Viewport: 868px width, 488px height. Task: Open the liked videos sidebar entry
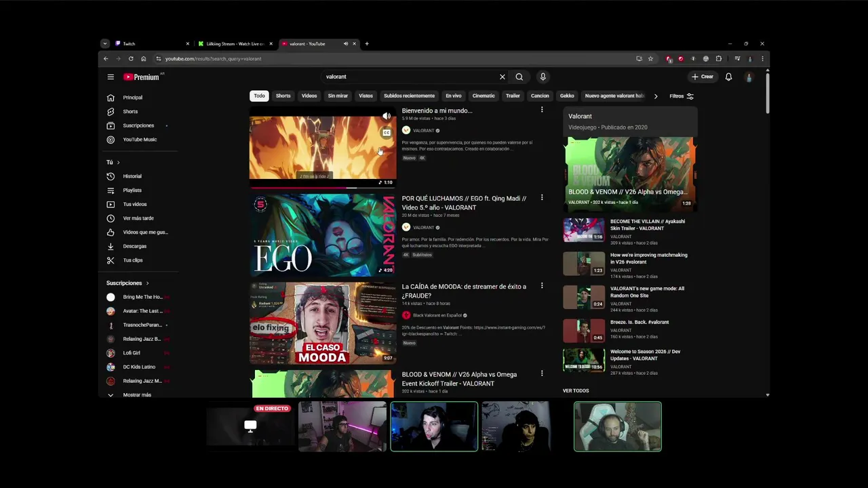(x=145, y=232)
